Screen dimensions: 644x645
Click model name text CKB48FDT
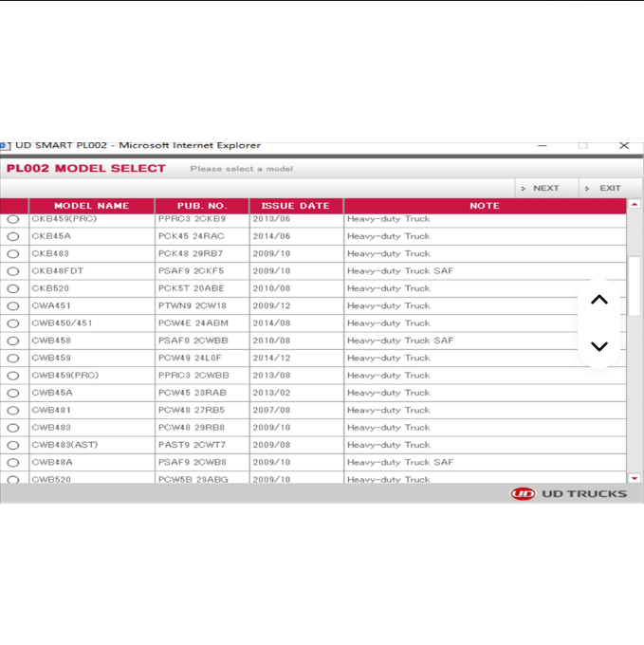tap(58, 271)
